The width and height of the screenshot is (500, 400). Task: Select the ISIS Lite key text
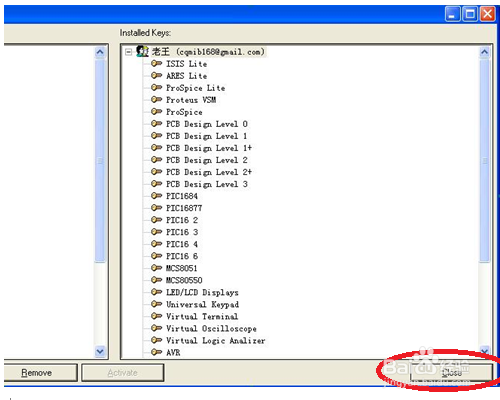point(187,64)
